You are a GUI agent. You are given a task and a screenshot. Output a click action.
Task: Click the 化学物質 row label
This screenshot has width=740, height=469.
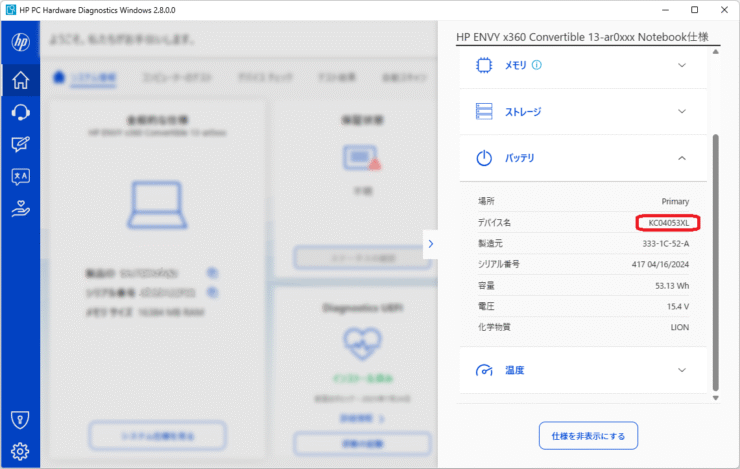click(x=494, y=327)
